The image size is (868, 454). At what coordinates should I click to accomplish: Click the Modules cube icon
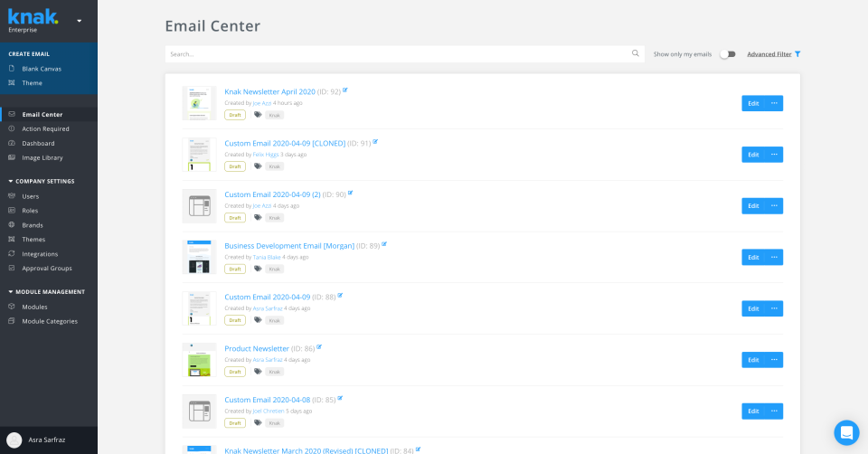click(x=12, y=307)
